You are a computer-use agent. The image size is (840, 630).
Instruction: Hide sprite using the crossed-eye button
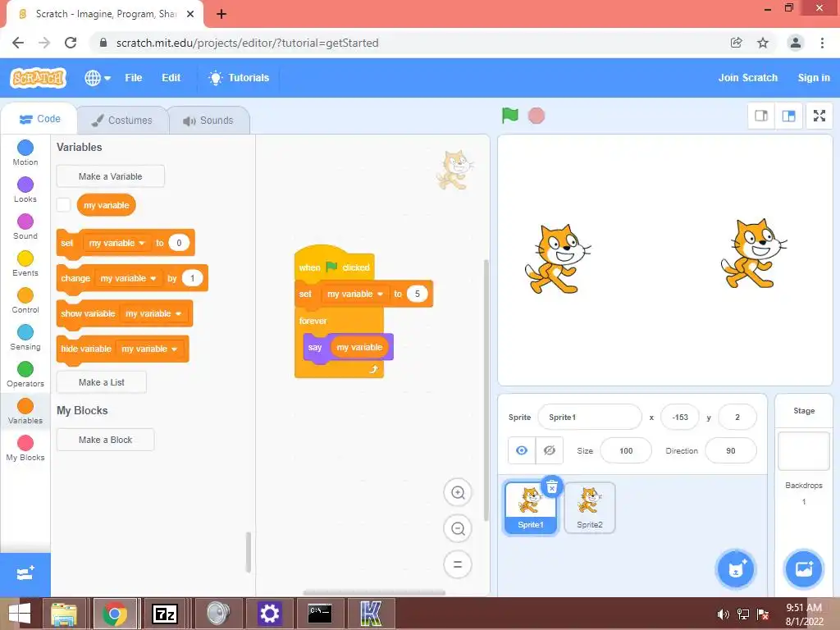click(x=549, y=450)
